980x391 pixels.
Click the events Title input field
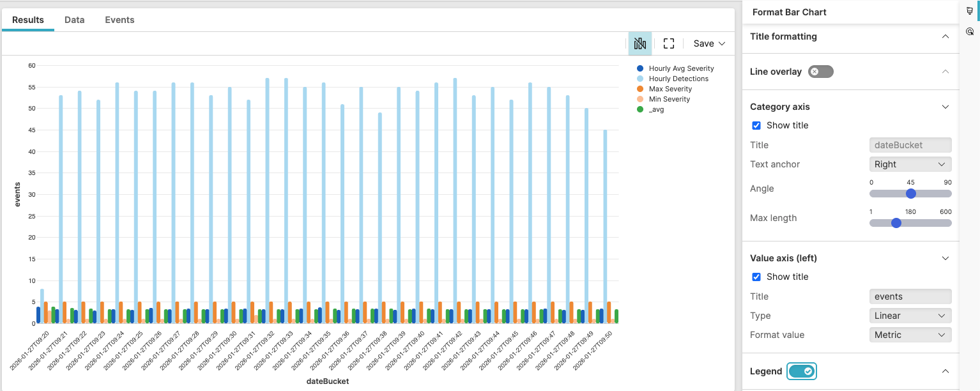(910, 296)
